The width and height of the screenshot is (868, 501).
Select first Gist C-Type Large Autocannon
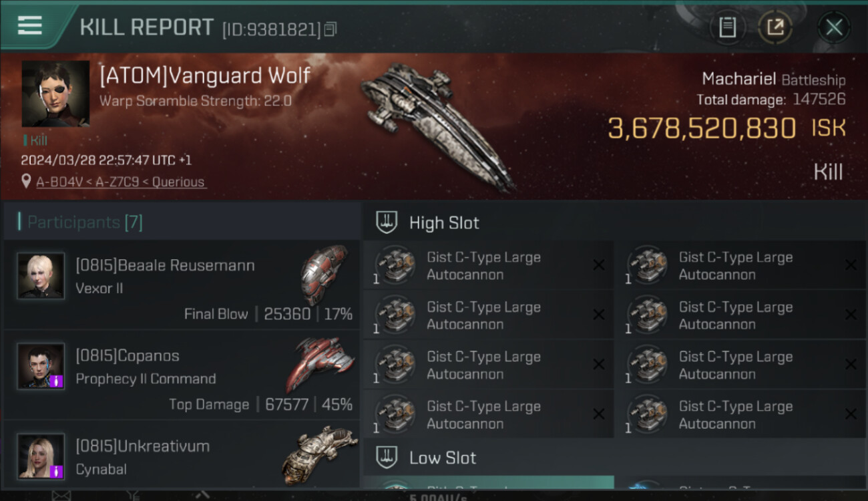click(488, 266)
